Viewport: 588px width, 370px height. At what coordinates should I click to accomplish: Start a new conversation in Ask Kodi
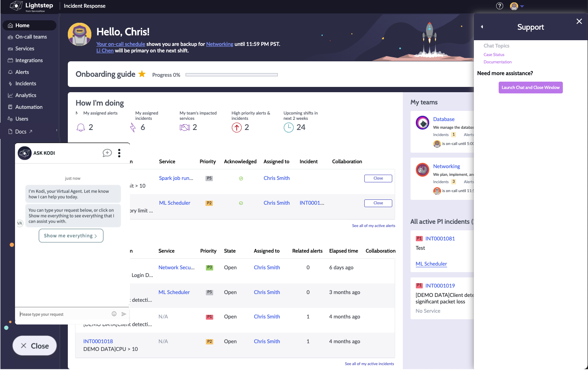tap(107, 153)
